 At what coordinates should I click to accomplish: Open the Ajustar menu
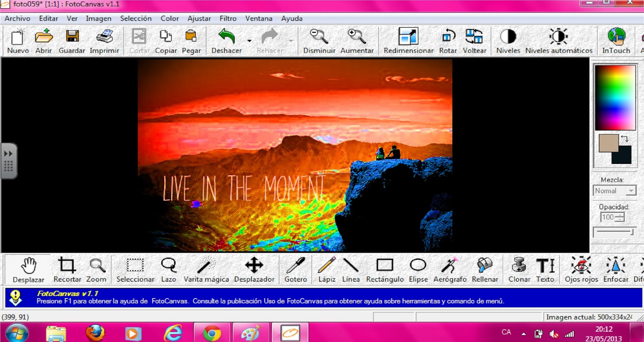pos(199,19)
